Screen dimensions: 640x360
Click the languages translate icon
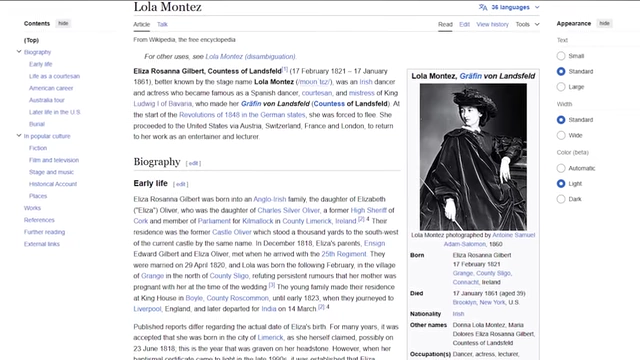coord(483,7)
